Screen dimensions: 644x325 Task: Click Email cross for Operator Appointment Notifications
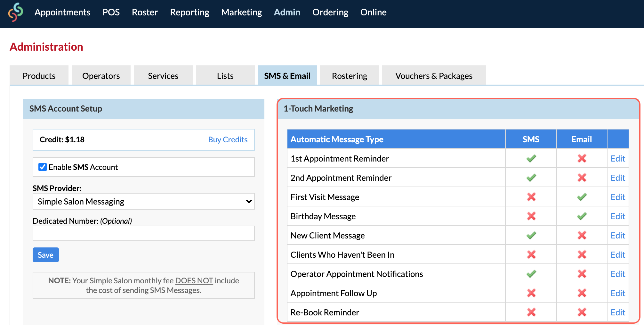582,274
